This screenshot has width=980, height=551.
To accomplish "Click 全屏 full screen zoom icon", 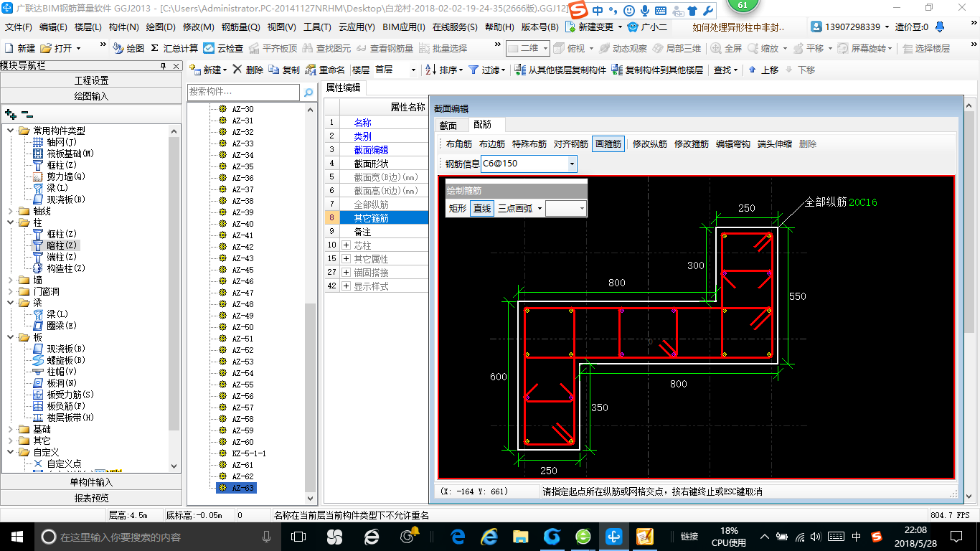I will (x=727, y=48).
